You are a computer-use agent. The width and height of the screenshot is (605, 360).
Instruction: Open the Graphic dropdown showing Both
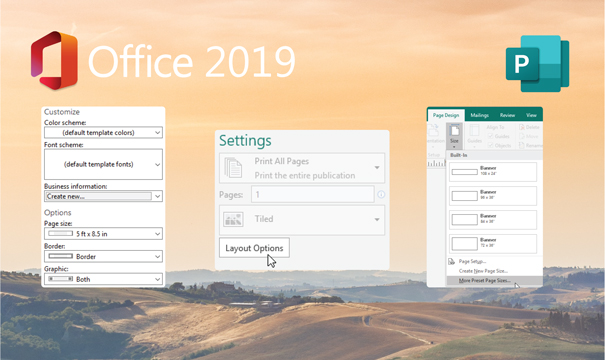(x=103, y=279)
